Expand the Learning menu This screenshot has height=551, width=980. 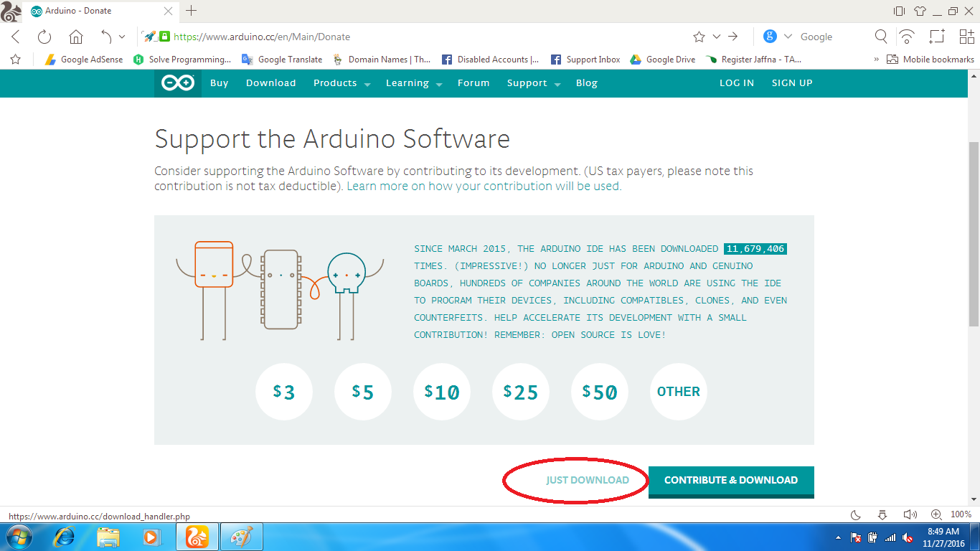(x=408, y=83)
